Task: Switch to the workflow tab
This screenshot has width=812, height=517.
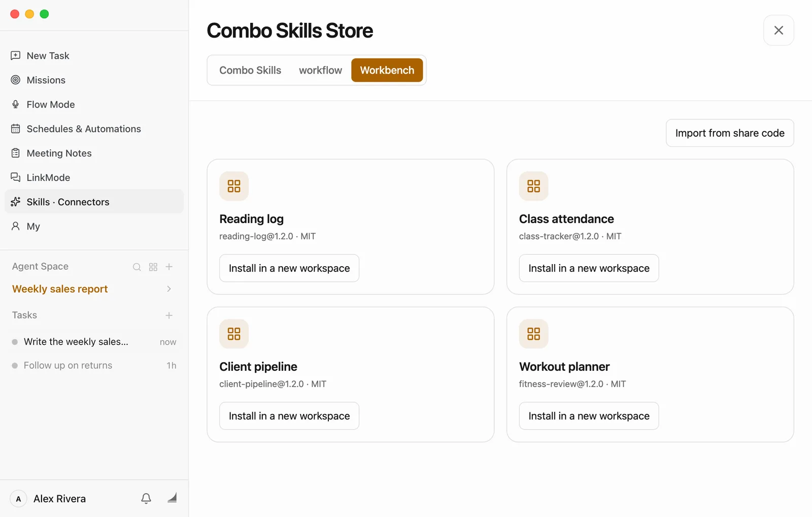Action: point(320,70)
